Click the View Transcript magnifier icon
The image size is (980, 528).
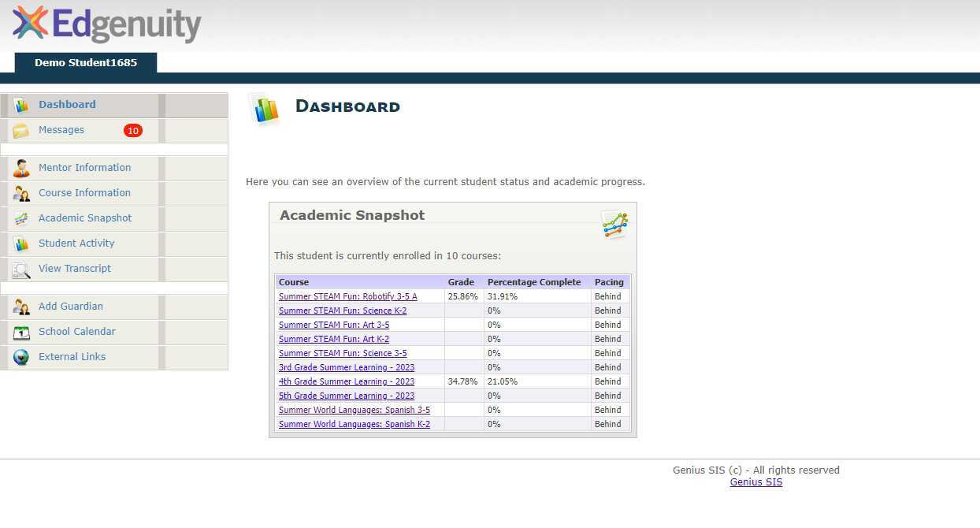pyautogui.click(x=20, y=268)
